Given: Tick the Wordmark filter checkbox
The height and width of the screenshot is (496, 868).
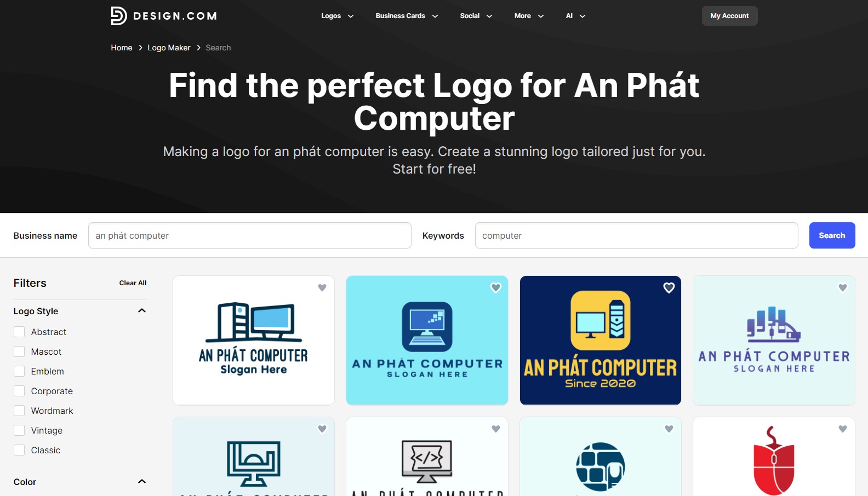Looking at the screenshot, I should (x=19, y=411).
